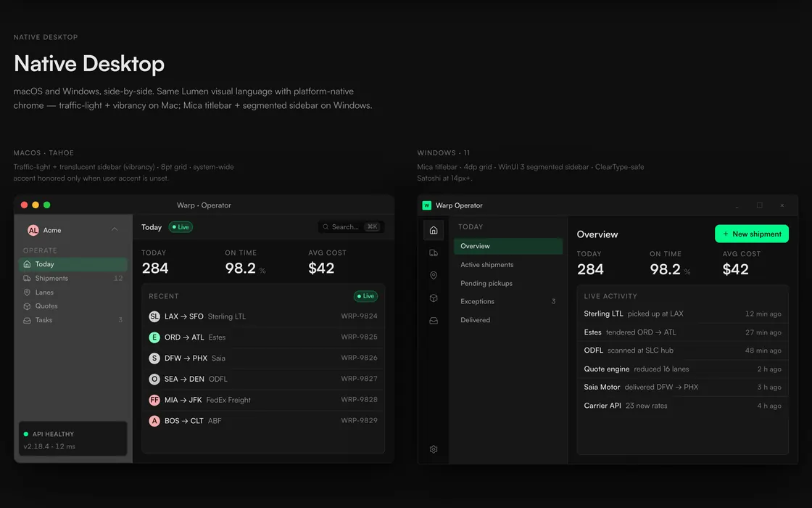
Task: Open shipment WRP-9828
Action: (263, 400)
